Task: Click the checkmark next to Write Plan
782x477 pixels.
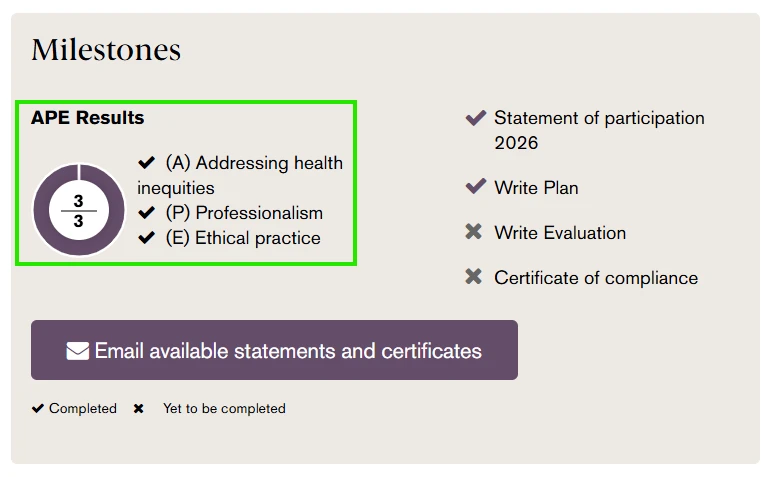Action: [475, 187]
